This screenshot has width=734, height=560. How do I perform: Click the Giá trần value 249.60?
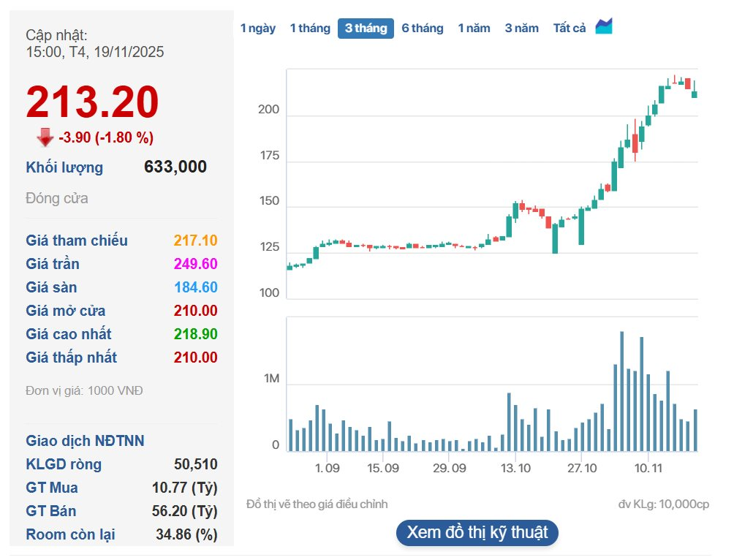[x=195, y=264]
